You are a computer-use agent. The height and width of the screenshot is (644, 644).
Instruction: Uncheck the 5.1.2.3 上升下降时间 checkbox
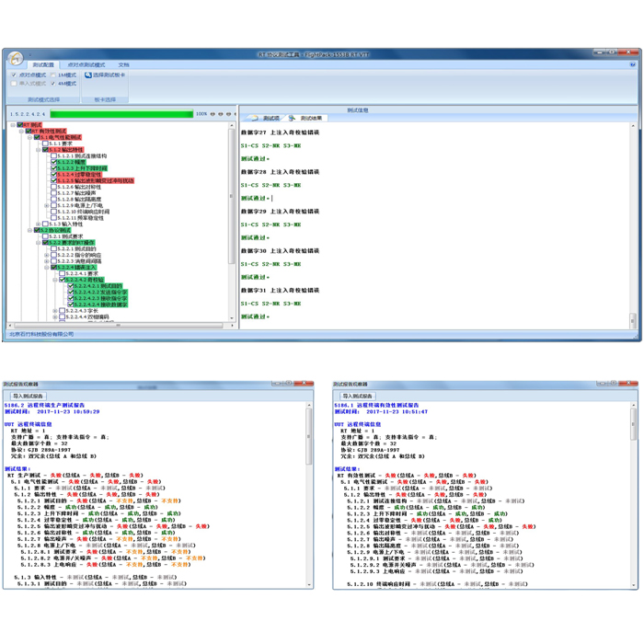(x=53, y=168)
